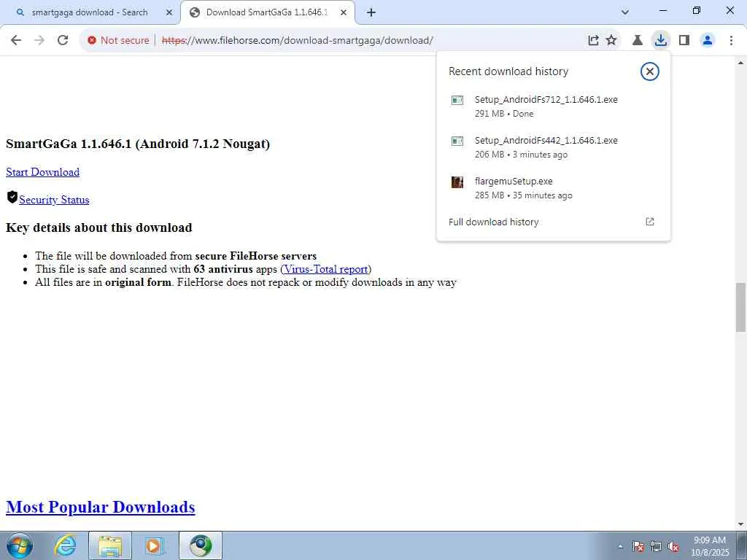The image size is (747, 560).
Task: Switch to smartgaga download Search tab
Action: coord(90,12)
